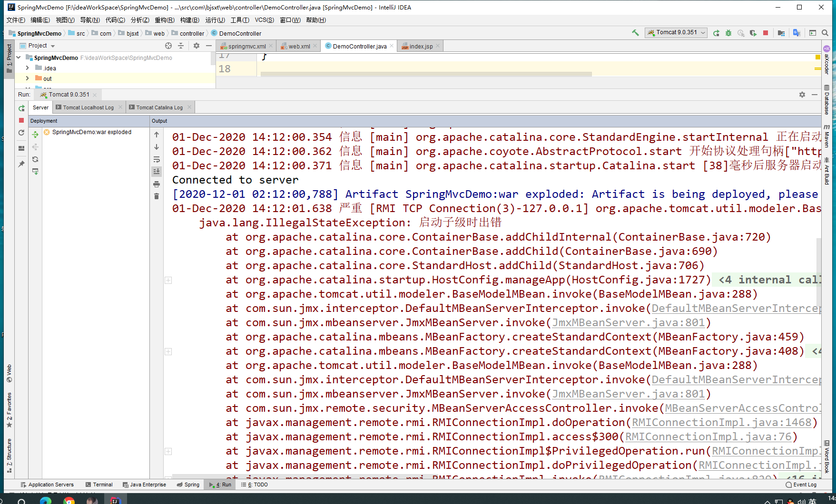Open the 6: TODO tool window
This screenshot has width=836, height=504.
click(255, 485)
